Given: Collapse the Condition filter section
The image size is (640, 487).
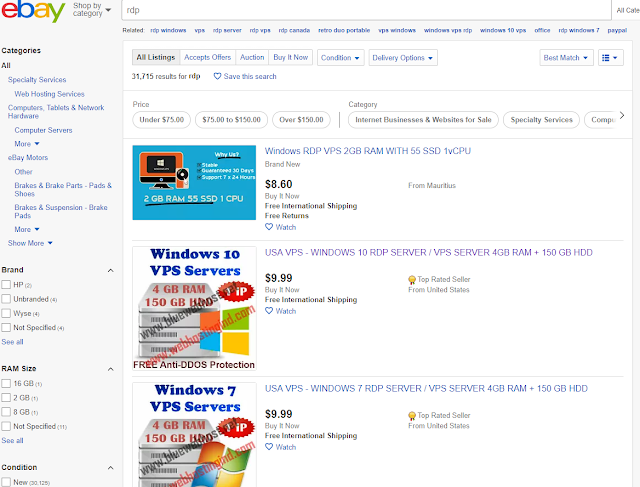Looking at the screenshot, I should [110, 468].
